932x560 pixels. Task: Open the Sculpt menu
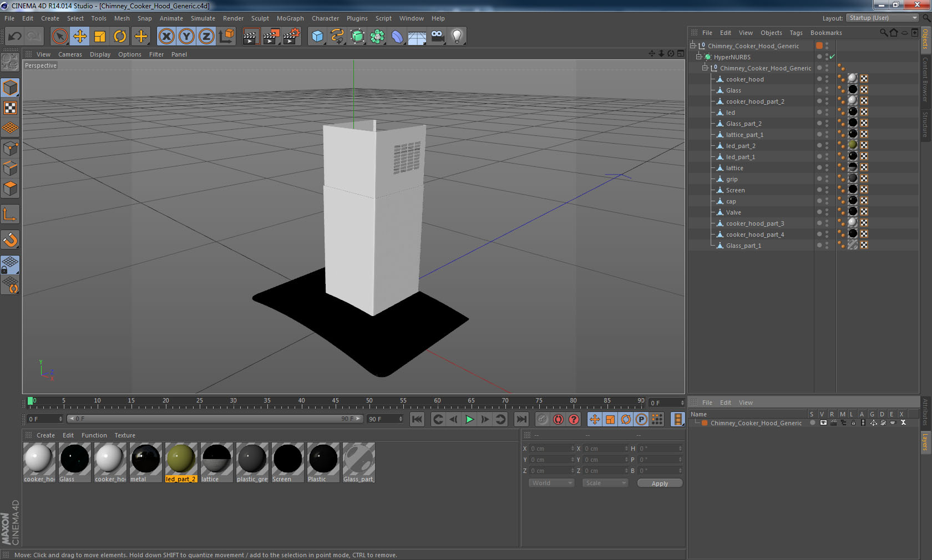[x=260, y=18]
